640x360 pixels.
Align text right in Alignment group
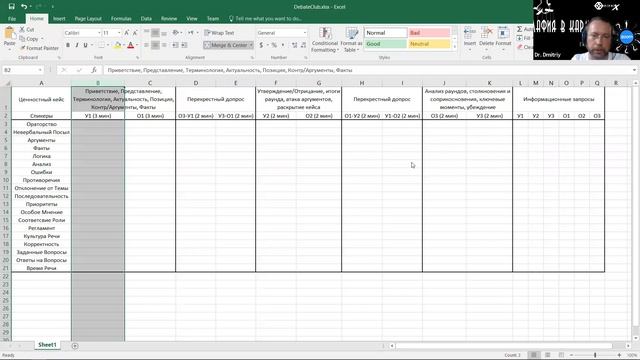[164, 45]
